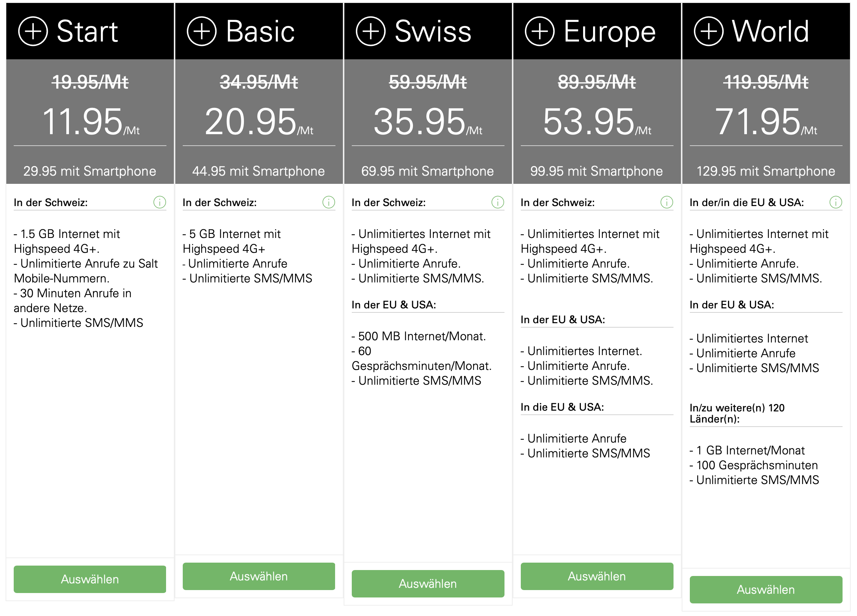The height and width of the screenshot is (616, 857).
Task: Click 44.95 mit Smartphone option
Action: pos(258,171)
